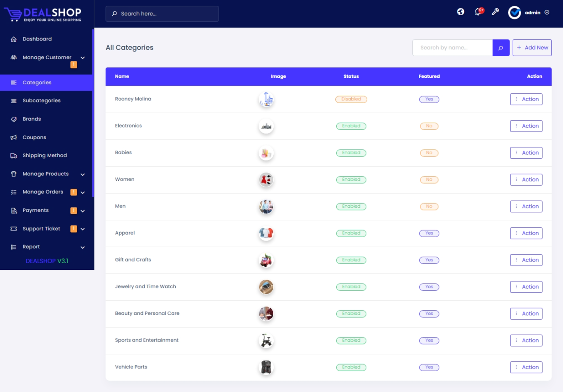
Task: Open the Action button for Women
Action: click(x=526, y=180)
